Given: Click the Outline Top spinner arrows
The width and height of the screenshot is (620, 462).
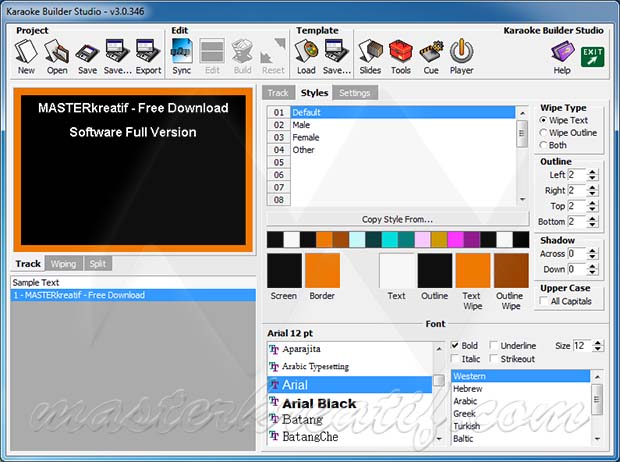Looking at the screenshot, I should click(592, 206).
